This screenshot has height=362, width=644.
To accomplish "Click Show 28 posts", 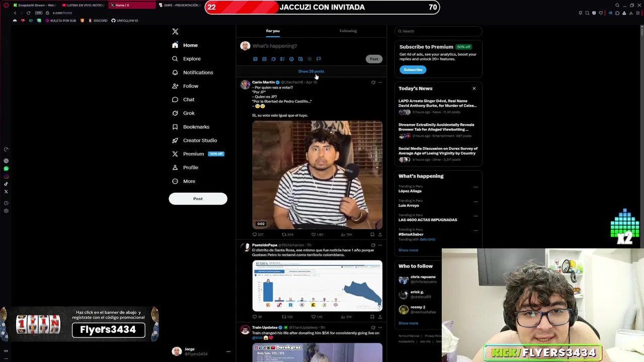I will tap(311, 71).
